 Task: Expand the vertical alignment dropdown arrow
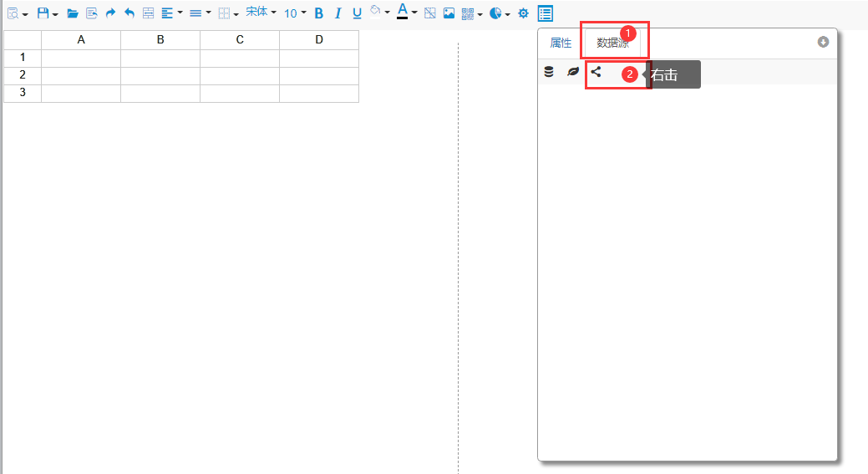point(208,13)
